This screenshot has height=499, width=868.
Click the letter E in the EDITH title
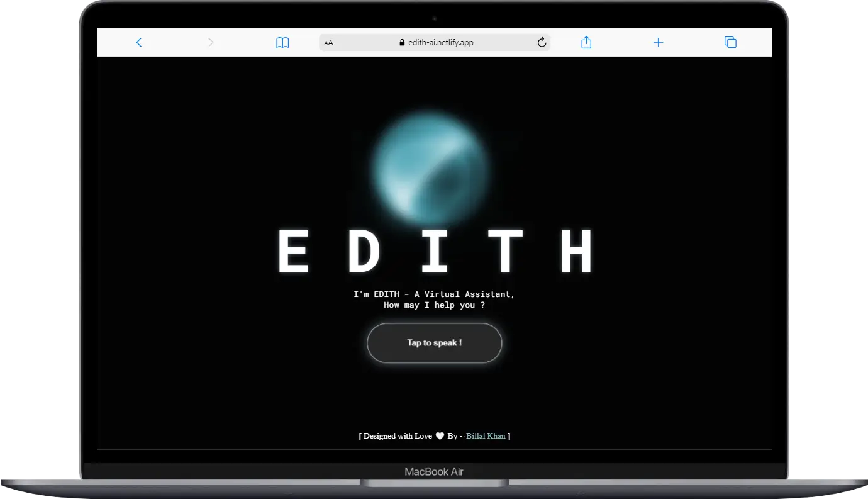293,251
